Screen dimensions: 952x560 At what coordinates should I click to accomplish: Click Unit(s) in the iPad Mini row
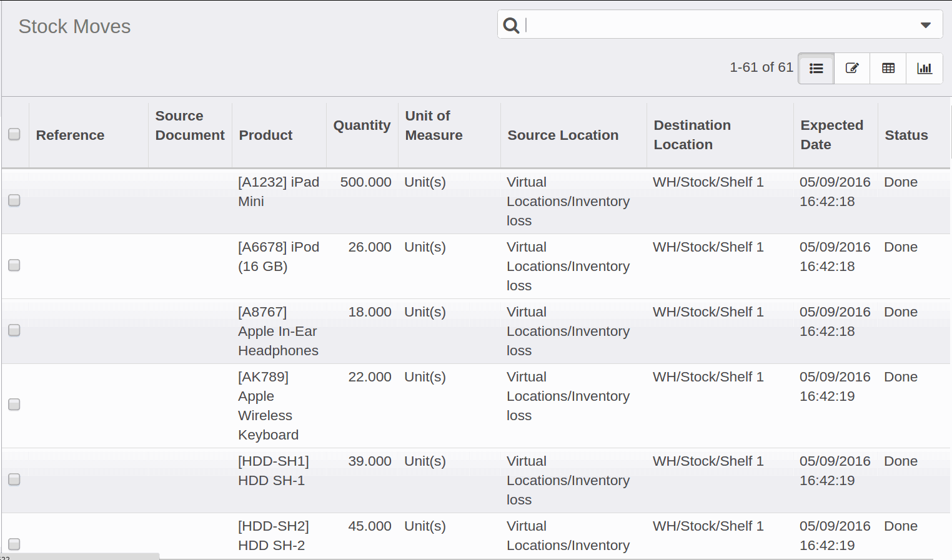pyautogui.click(x=425, y=182)
